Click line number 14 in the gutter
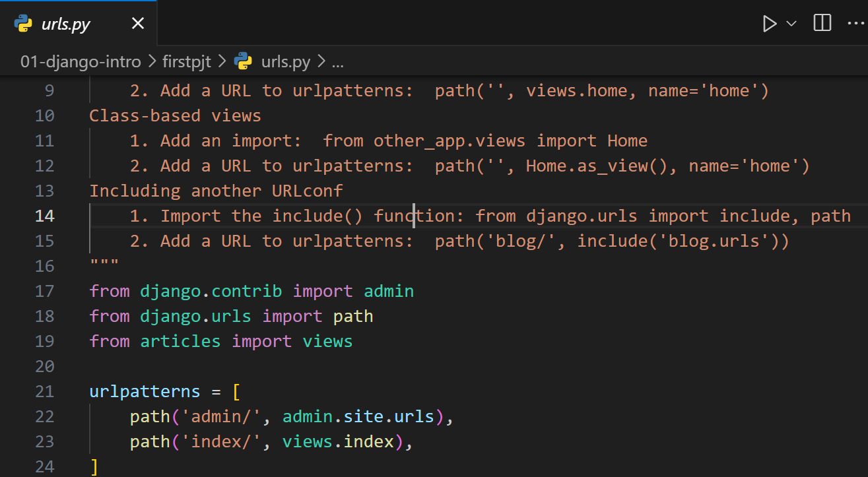The height and width of the screenshot is (477, 868). tap(44, 216)
